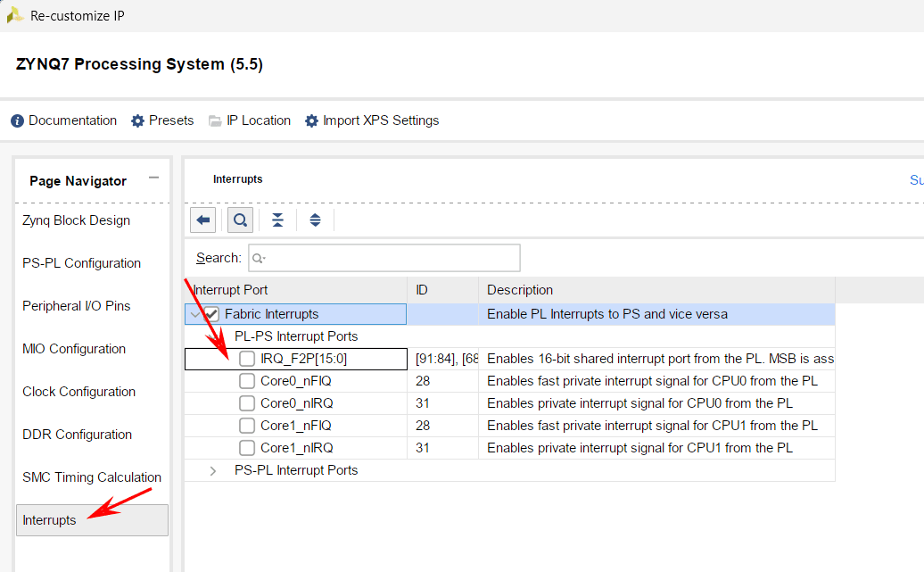Open the Zynq Block Design page
924x572 pixels.
tap(76, 220)
